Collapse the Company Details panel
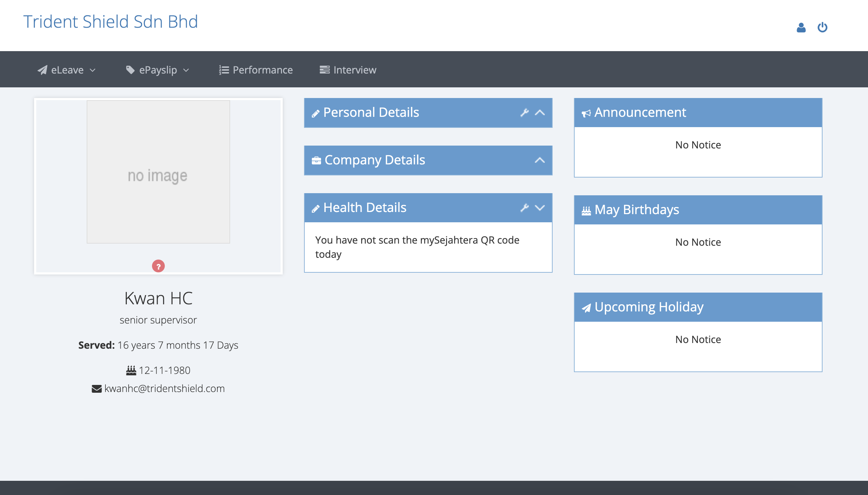Screen dimensions: 868x495 pyautogui.click(x=539, y=160)
